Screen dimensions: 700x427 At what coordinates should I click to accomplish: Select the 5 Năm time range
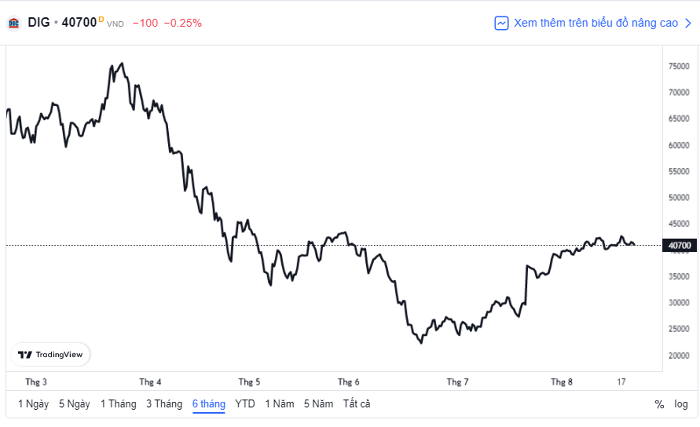319,404
